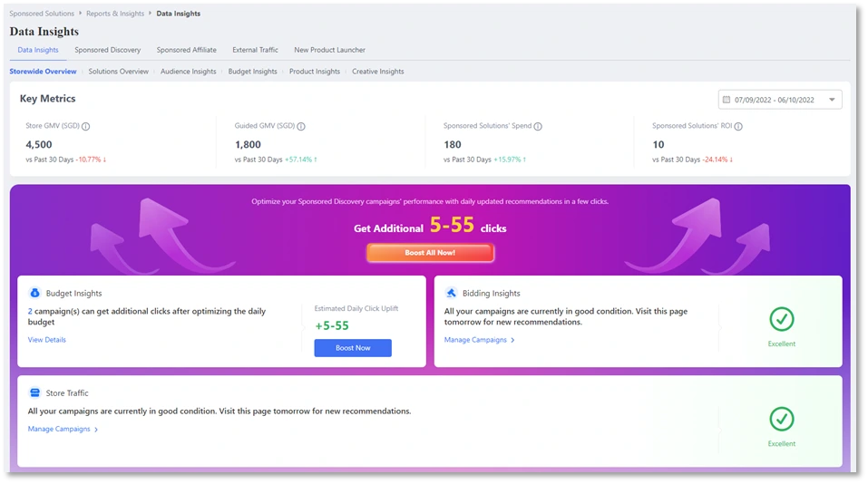This screenshot has height=484, width=868.
Task: Select the Audience Insights sub-tab
Action: [188, 72]
